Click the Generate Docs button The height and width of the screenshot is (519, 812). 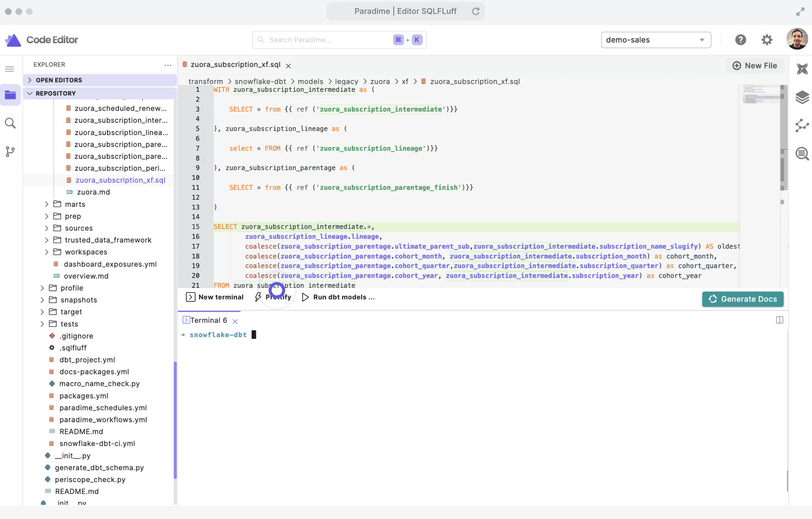743,299
